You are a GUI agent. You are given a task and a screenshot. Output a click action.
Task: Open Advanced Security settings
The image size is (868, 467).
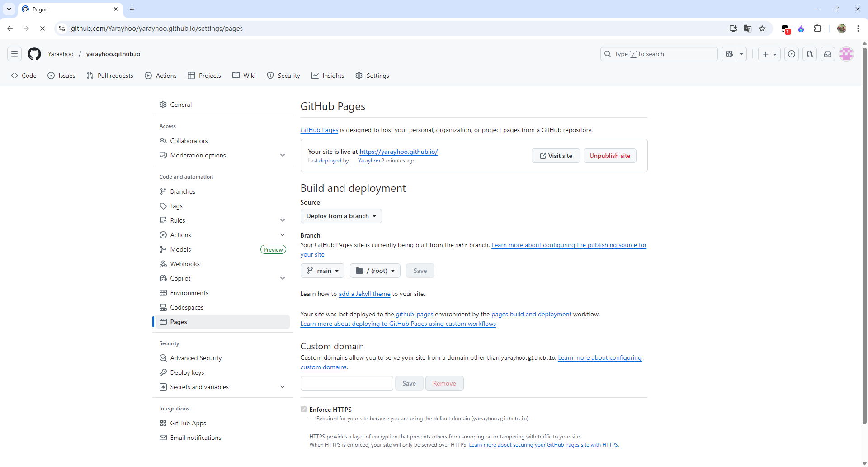pyautogui.click(x=222, y=358)
